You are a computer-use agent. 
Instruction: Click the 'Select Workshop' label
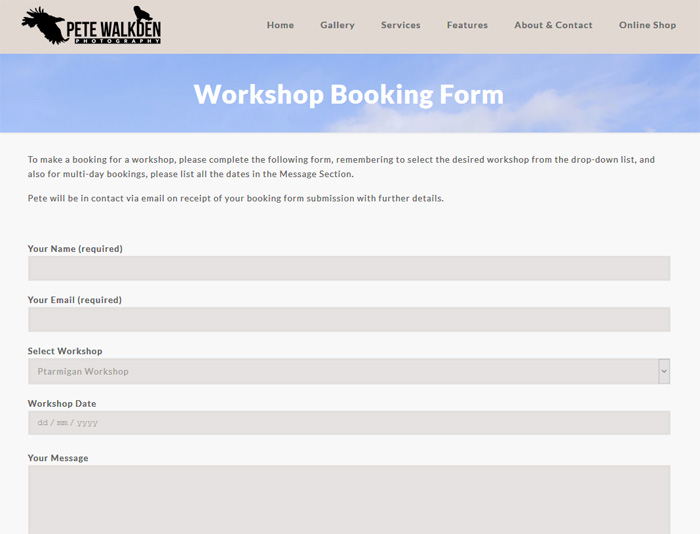(x=65, y=351)
